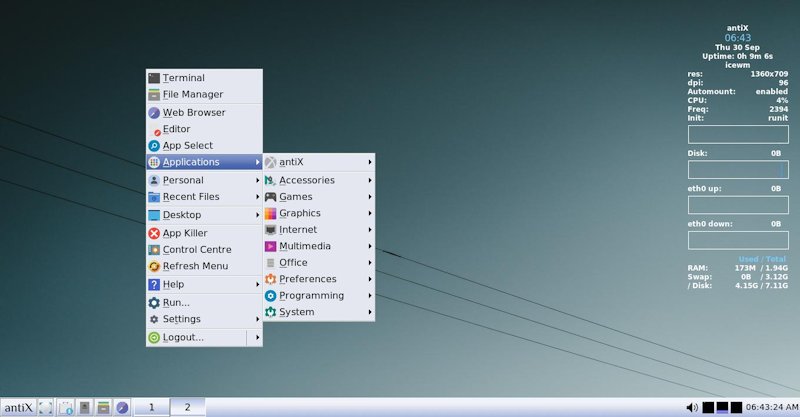Launch terminal from the taskbar launcher

point(85,407)
